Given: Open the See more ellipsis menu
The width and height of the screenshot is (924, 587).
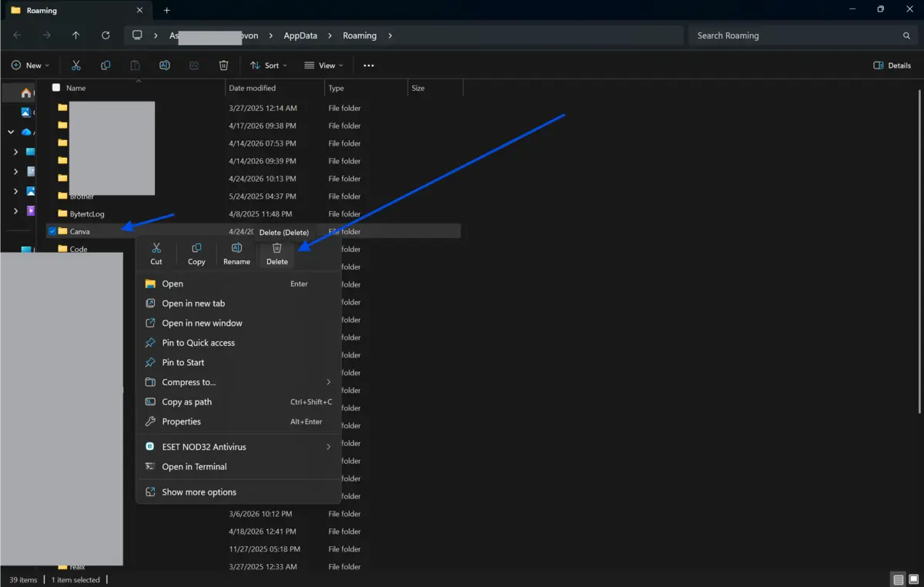Looking at the screenshot, I should pyautogui.click(x=368, y=65).
